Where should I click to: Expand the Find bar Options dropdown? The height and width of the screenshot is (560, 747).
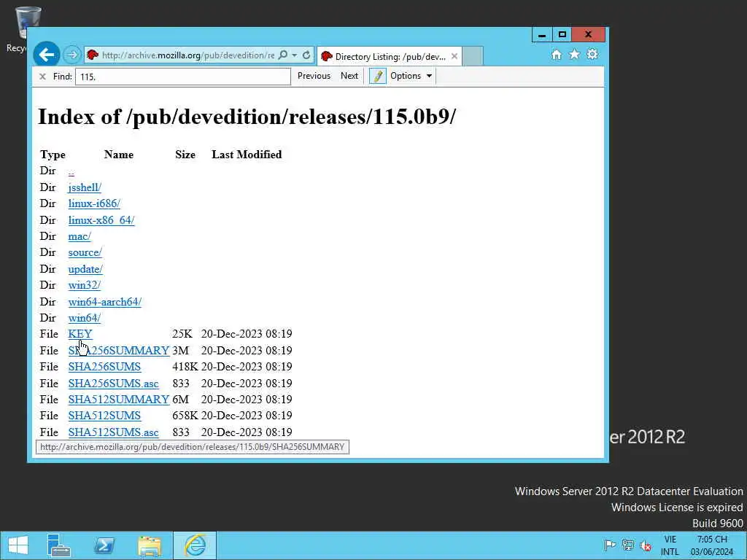coord(411,76)
